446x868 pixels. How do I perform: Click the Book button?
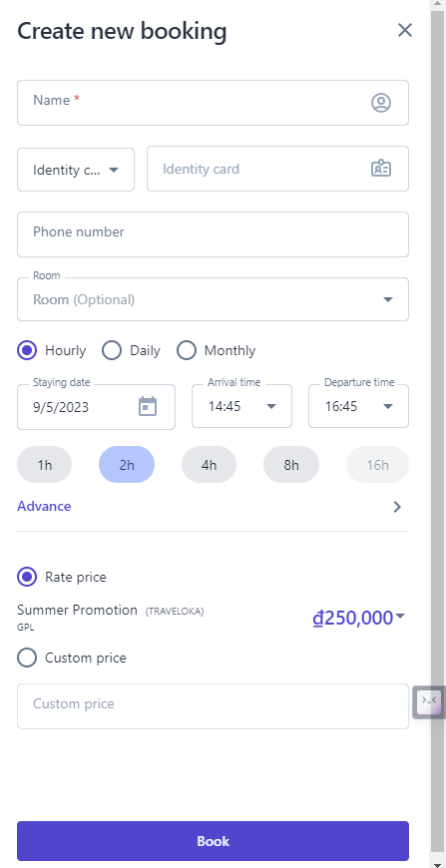(x=214, y=841)
